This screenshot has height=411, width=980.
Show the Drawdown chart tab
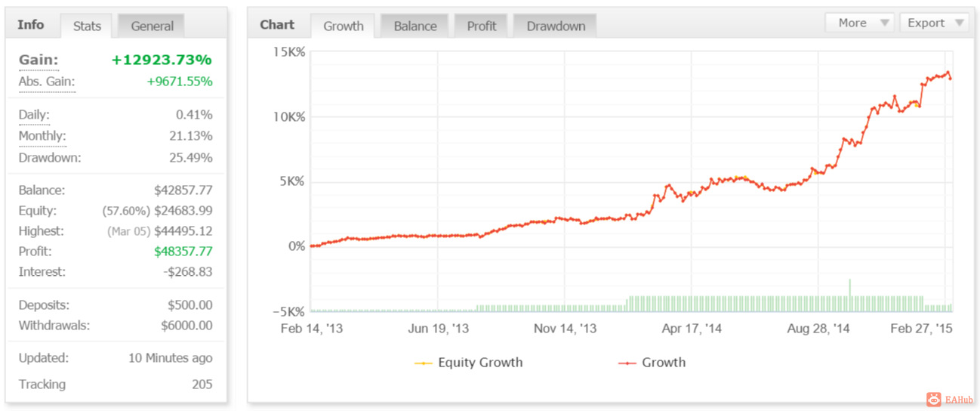click(556, 26)
